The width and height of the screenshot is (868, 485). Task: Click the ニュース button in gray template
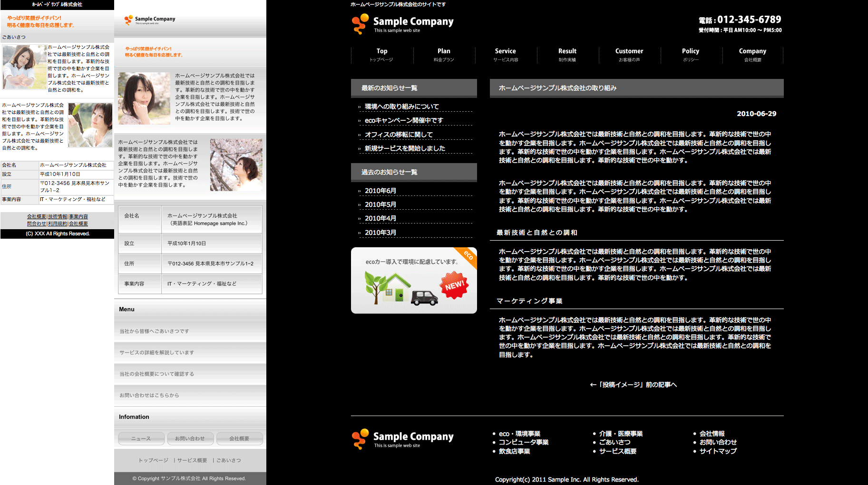141,438
